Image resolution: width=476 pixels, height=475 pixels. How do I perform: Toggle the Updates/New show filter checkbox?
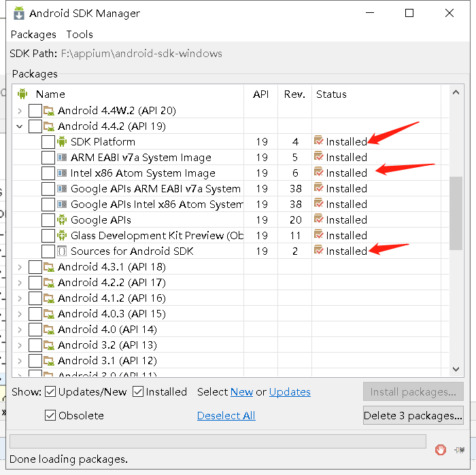coord(50,391)
